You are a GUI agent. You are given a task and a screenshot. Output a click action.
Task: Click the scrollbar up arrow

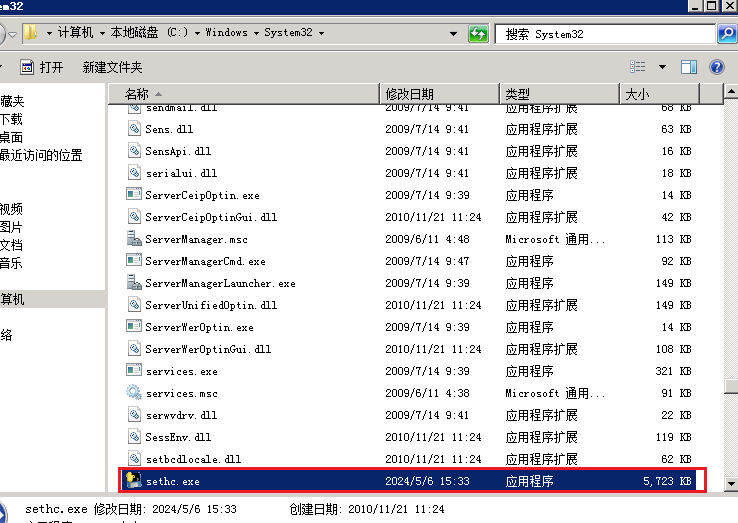click(731, 91)
